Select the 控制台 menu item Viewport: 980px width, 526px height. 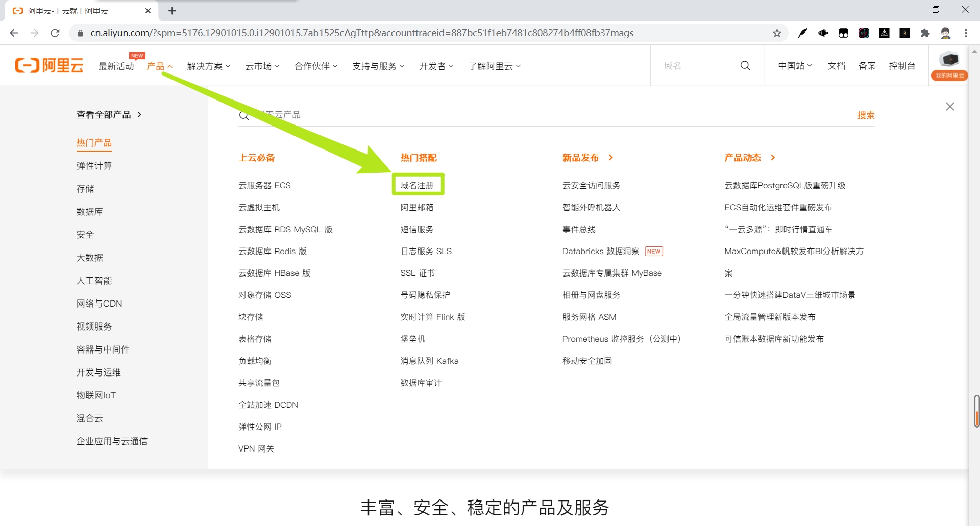[902, 66]
